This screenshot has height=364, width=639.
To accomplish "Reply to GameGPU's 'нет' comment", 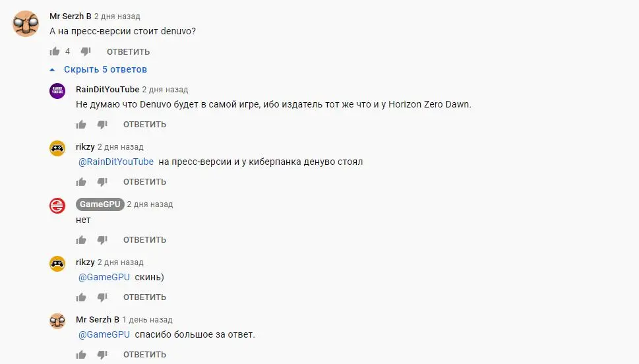I will tap(144, 239).
